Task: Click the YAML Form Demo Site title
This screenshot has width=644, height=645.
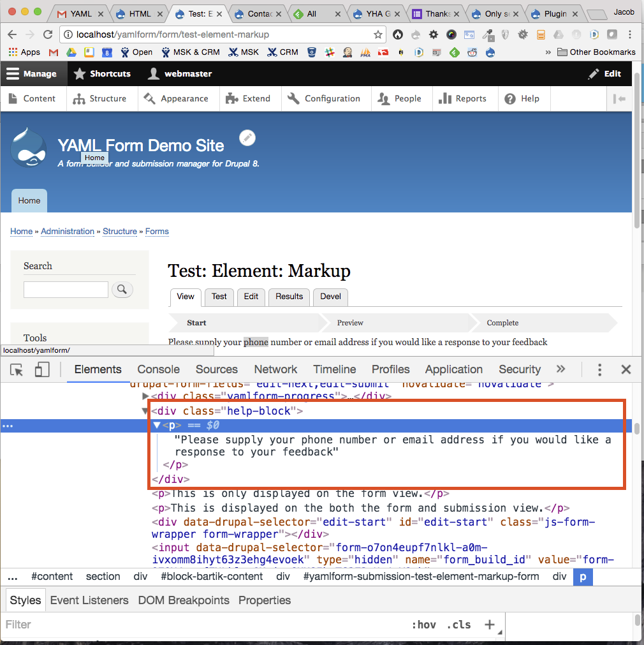Action: click(141, 145)
